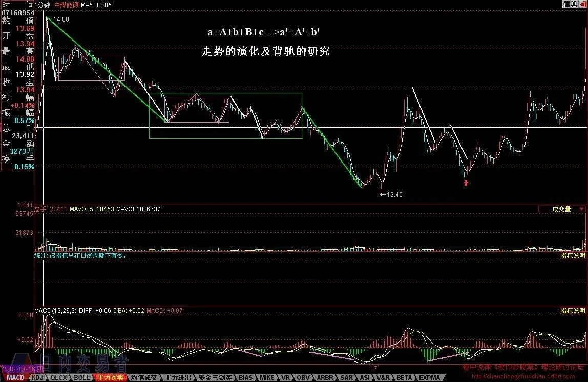The height and width of the screenshot is (382, 588).
Task: Click the MAVOL5: 10453 value
Action: tap(92, 209)
